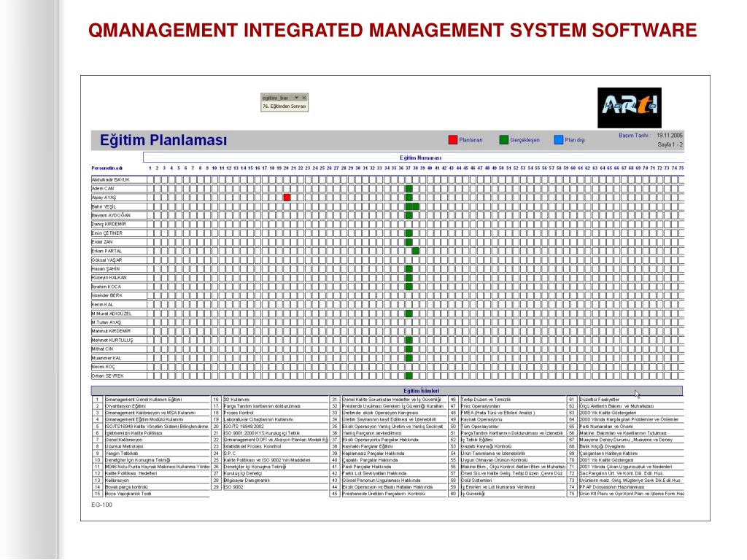Click training number 75 column header
The image size is (747, 560).
pyautogui.click(x=681, y=168)
